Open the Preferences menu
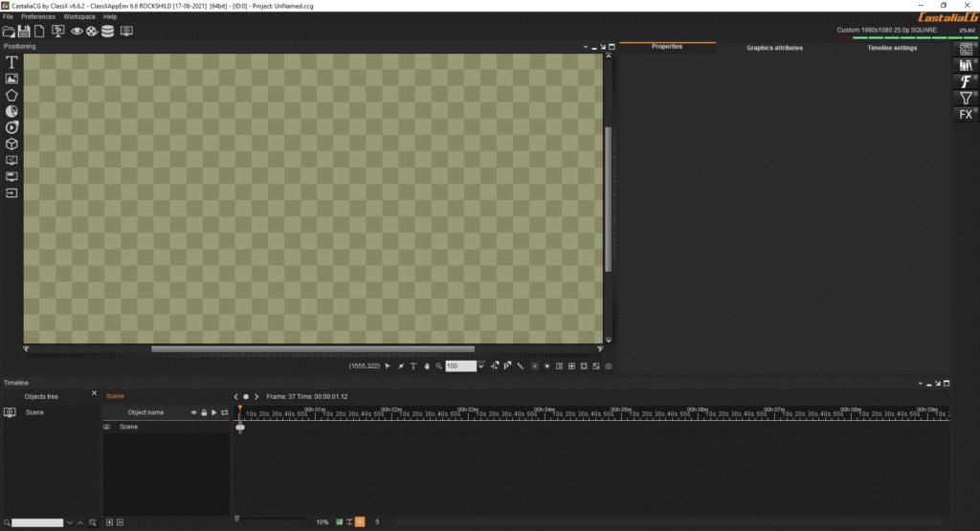 (x=38, y=16)
